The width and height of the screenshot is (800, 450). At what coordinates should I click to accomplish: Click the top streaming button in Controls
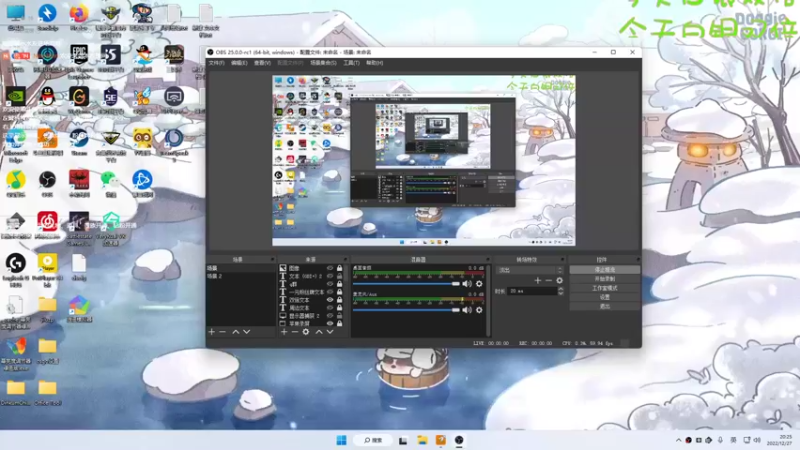[x=605, y=270]
